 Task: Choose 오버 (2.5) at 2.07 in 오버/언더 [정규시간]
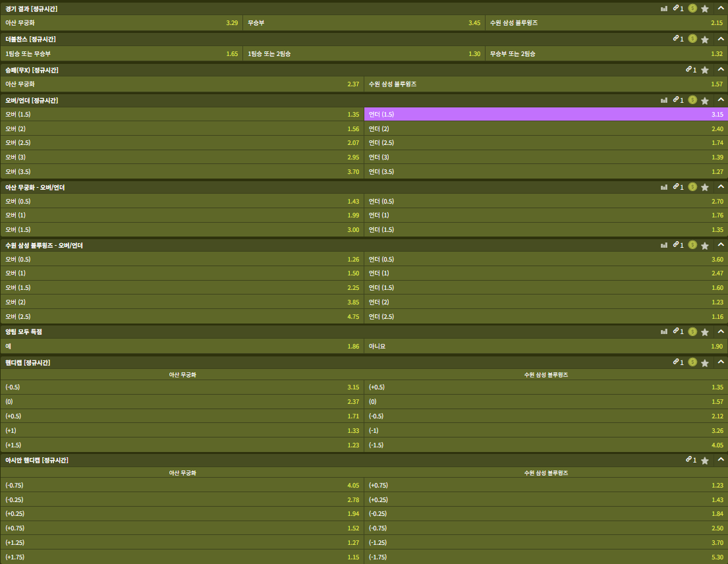click(x=182, y=143)
